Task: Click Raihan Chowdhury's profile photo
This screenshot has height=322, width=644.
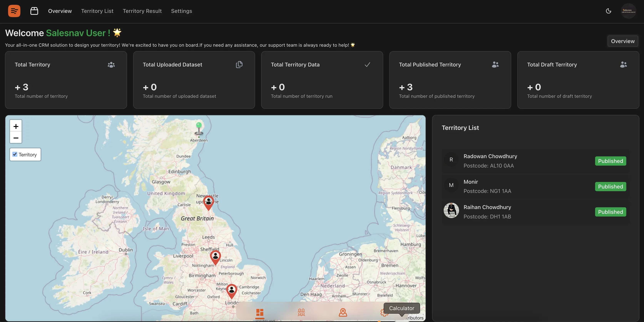Action: point(451,210)
